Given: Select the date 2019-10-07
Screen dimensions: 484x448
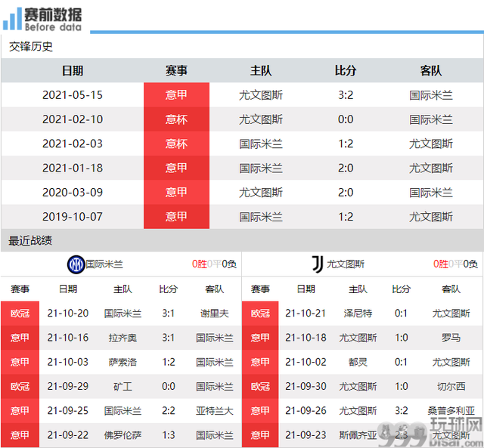Looking at the screenshot, I should [x=73, y=217].
